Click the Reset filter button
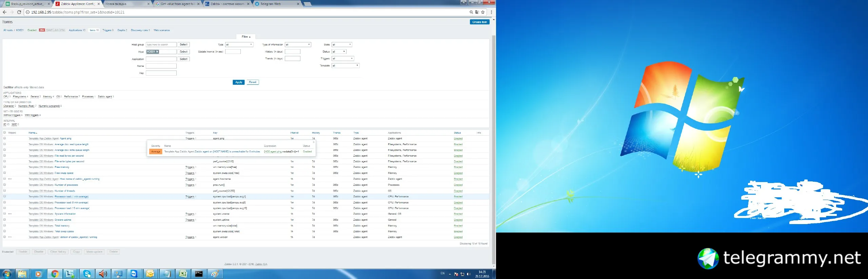 tap(253, 82)
